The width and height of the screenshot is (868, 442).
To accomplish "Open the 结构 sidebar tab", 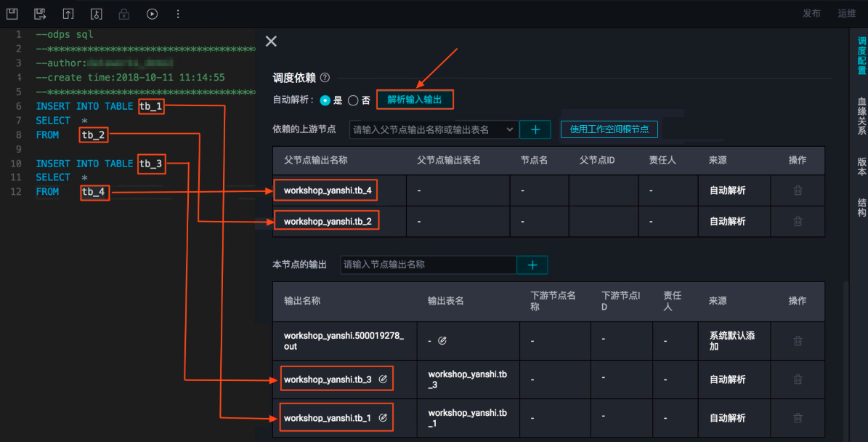I will pyautogui.click(x=861, y=207).
